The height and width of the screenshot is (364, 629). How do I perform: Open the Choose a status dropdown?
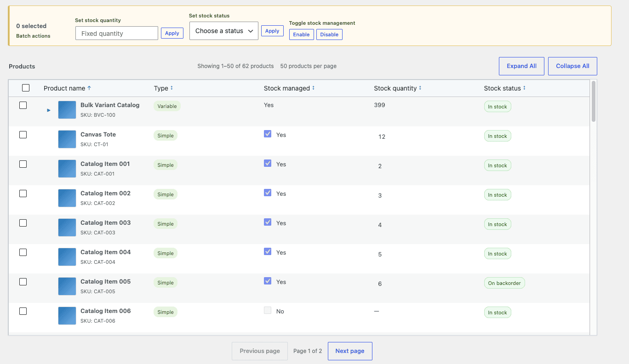click(x=224, y=31)
